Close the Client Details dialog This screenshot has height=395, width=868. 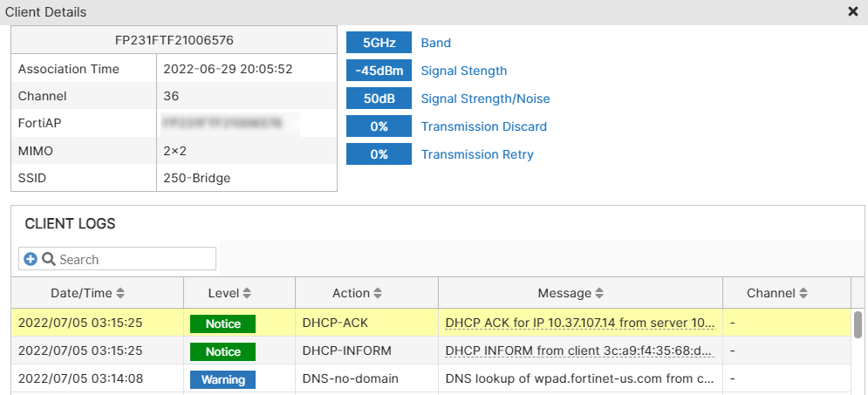[x=852, y=11]
